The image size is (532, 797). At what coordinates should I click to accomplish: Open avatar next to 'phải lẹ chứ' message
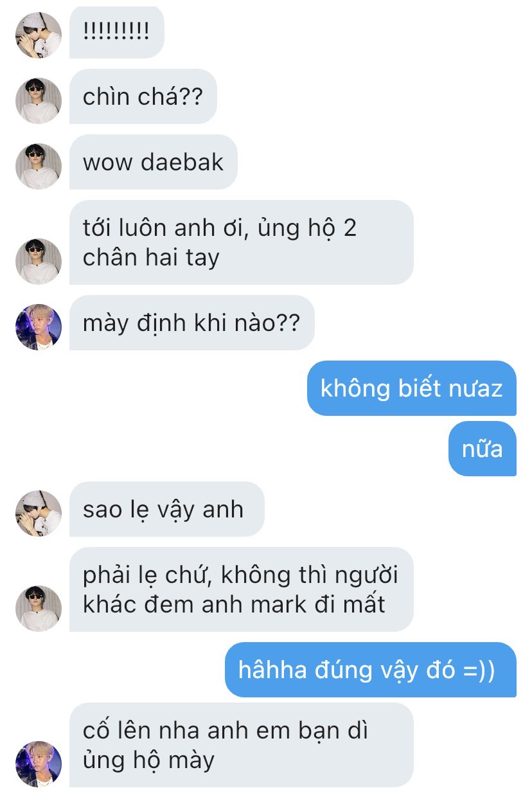[39, 608]
